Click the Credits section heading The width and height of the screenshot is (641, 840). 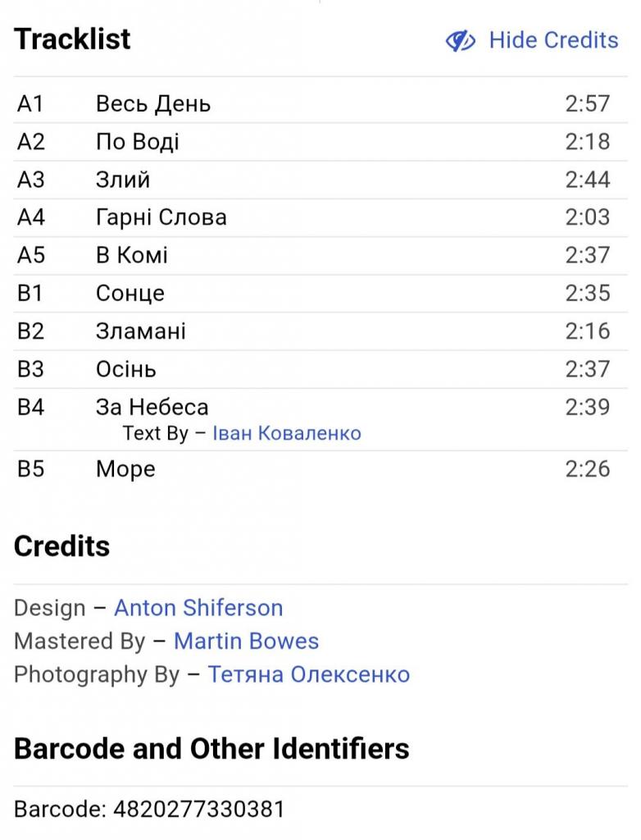(x=61, y=546)
